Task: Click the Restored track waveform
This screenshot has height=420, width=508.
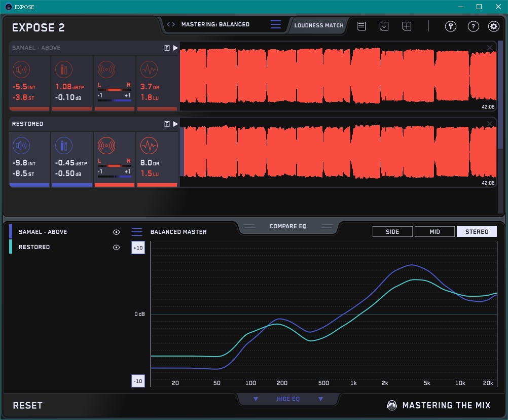Action: pyautogui.click(x=335, y=152)
